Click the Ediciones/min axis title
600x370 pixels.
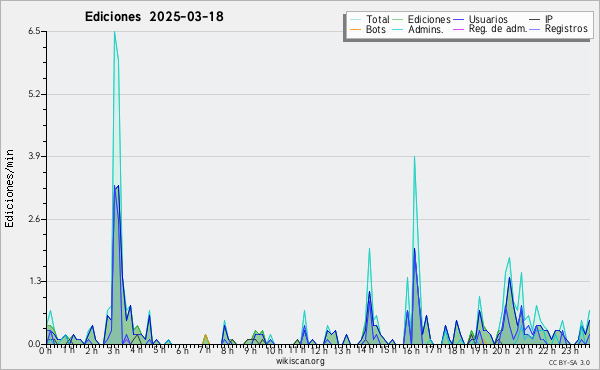point(9,188)
